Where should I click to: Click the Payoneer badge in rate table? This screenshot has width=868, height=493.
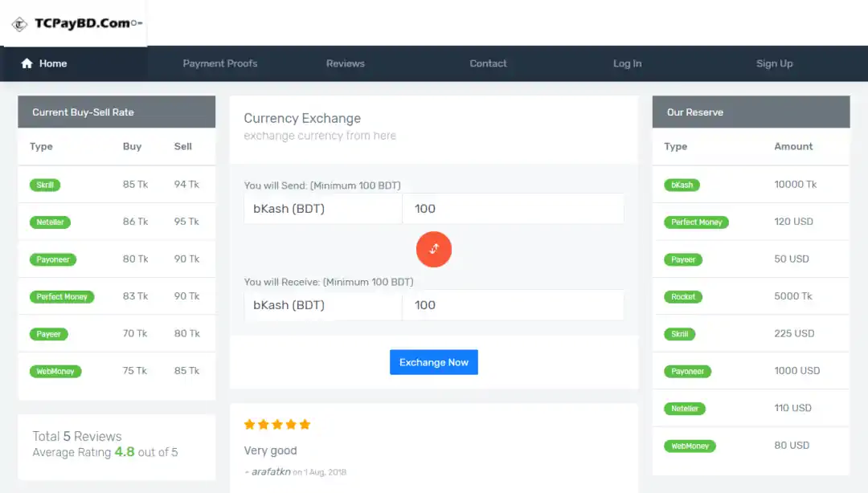click(x=53, y=259)
